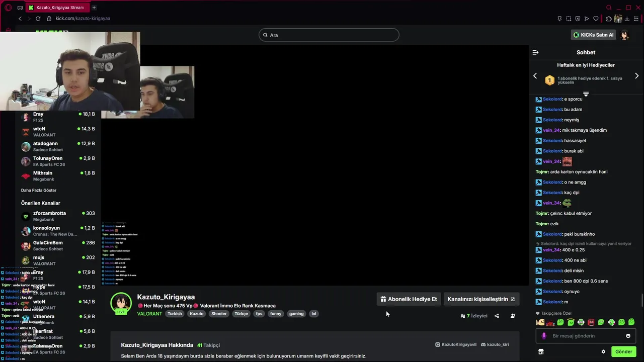The image size is (644, 362).
Task: Click the kick.com address bar URL
Action: click(x=83, y=19)
